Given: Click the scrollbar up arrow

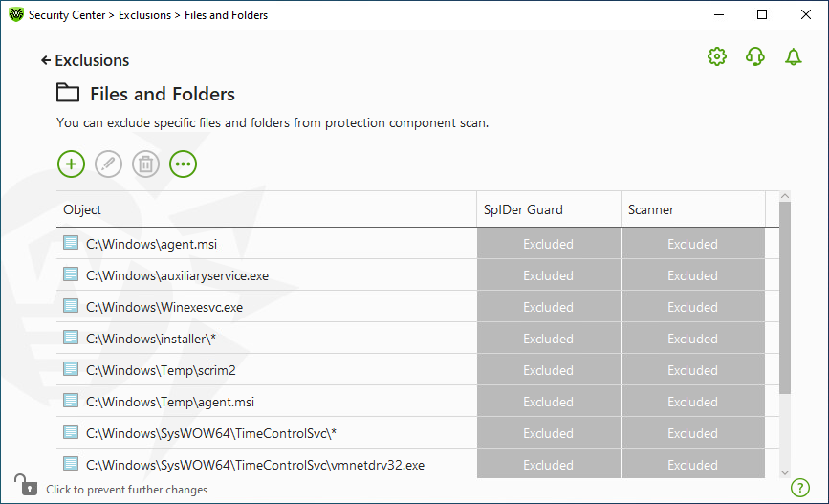Looking at the screenshot, I should point(785,196).
